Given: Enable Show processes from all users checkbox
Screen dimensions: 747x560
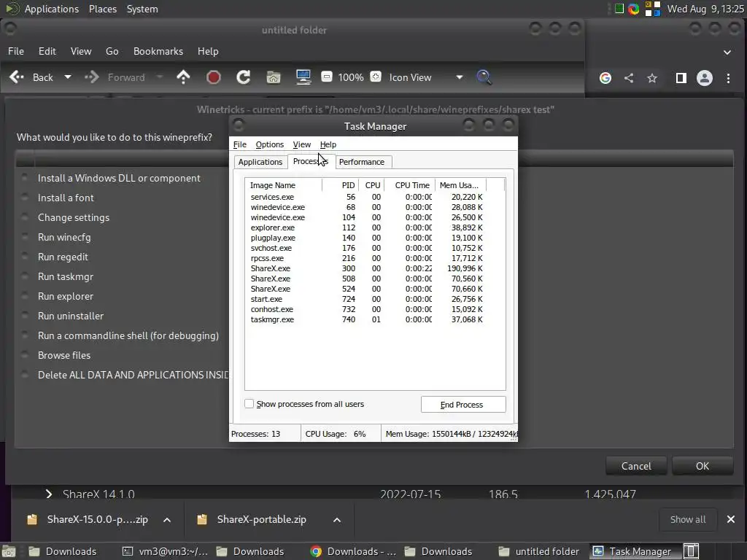Looking at the screenshot, I should pyautogui.click(x=249, y=404).
